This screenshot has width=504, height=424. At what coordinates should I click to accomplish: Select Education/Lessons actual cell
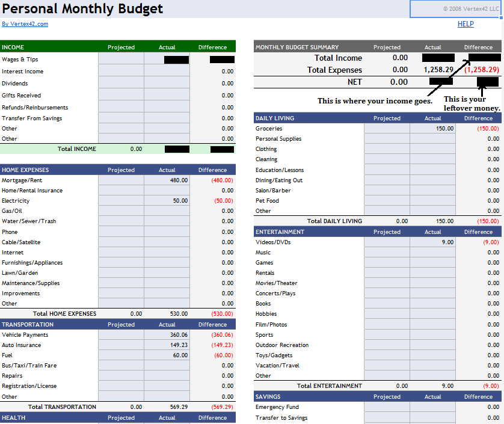point(432,170)
